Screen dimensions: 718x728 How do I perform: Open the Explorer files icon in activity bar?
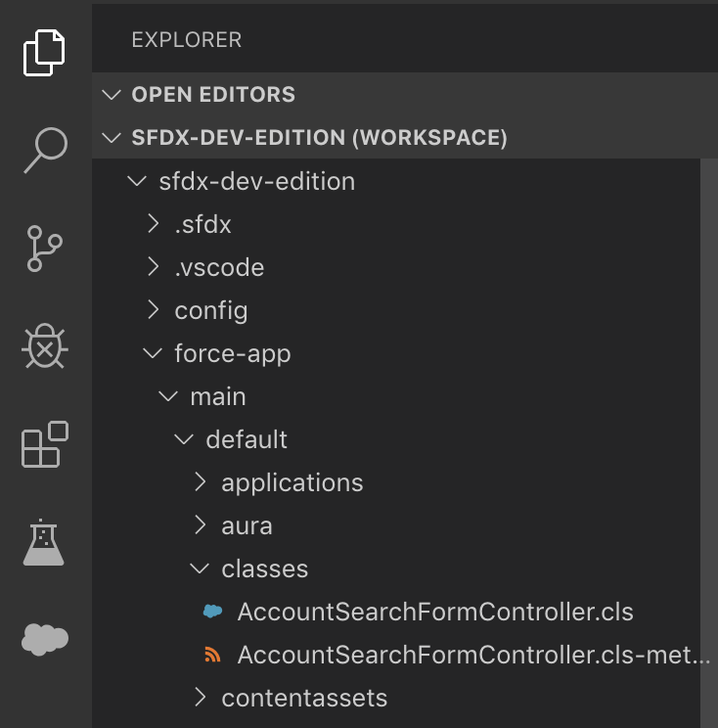pos(44,53)
